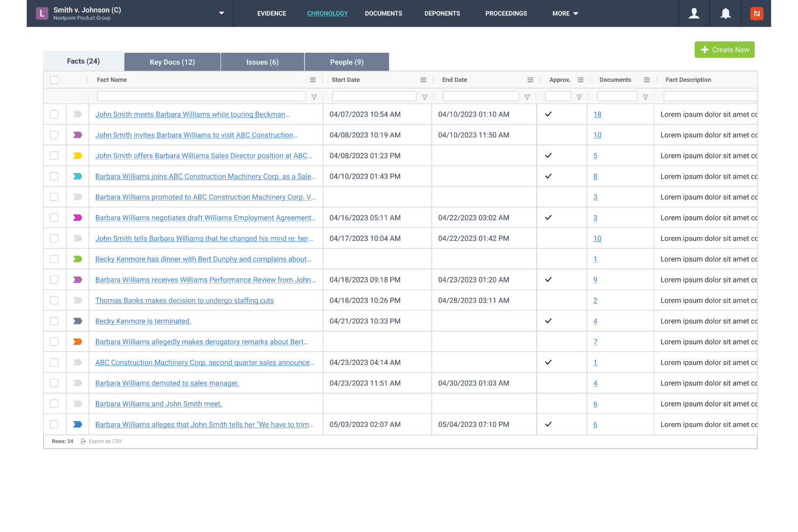Click the teal tag on the Barbara joins ABC row
The height and width of the screenshot is (532, 798).
[78, 176]
